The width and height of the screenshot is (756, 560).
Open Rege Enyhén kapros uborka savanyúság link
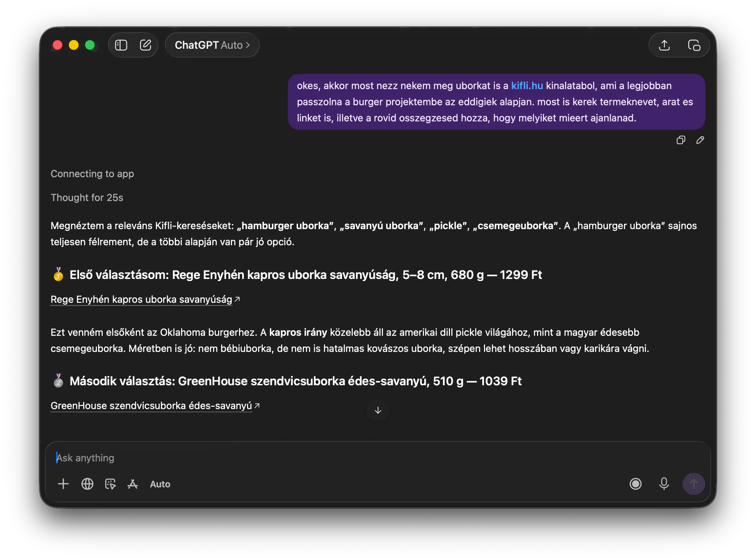point(145,299)
